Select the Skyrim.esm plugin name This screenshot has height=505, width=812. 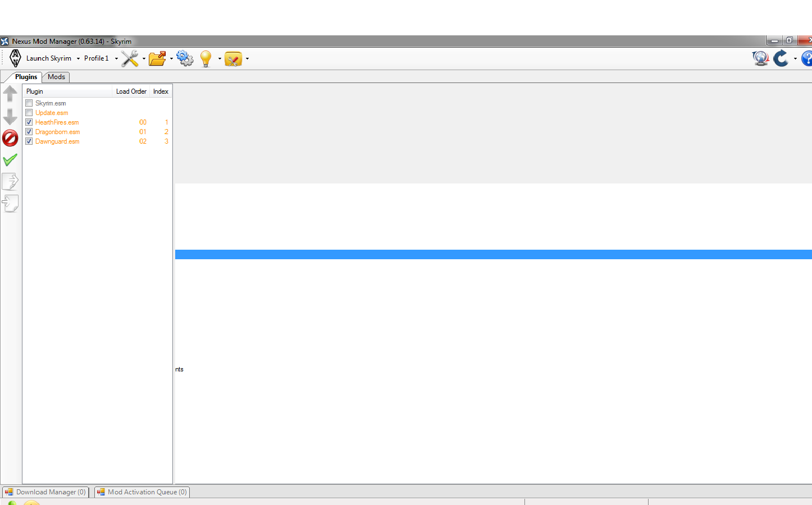click(x=51, y=103)
